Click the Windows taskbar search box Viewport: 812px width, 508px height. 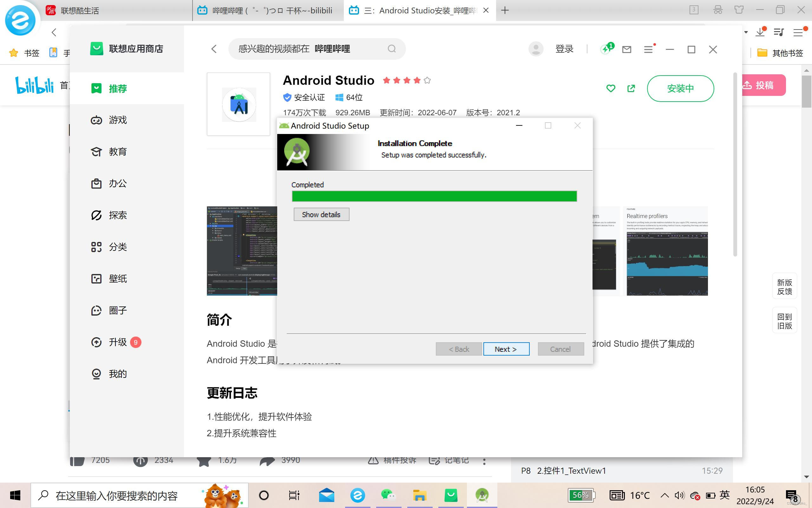[x=140, y=495]
